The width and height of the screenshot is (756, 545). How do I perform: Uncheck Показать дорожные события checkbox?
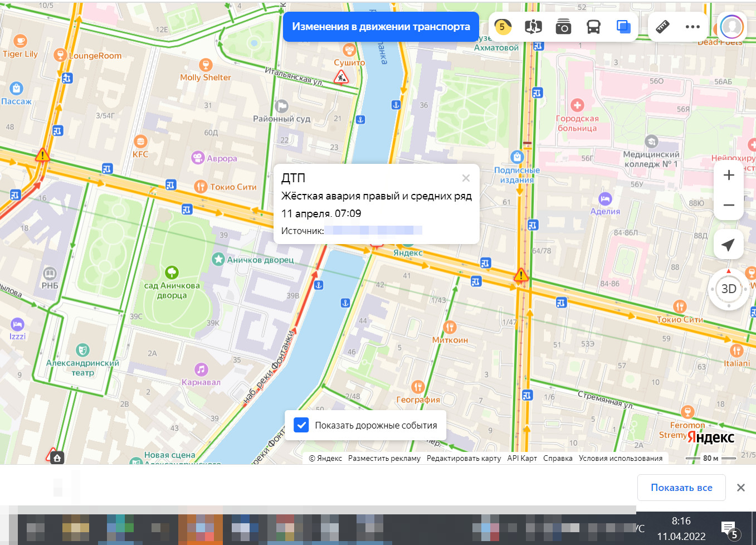(301, 425)
